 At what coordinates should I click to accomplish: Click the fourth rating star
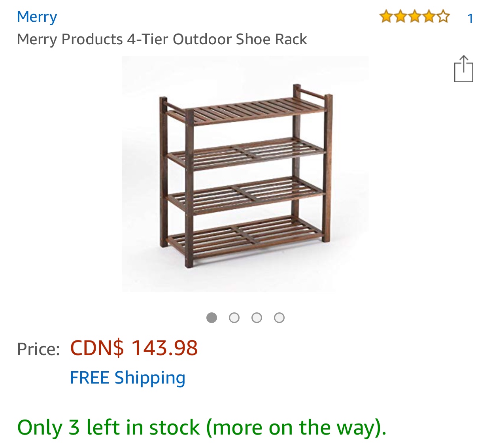429,17
